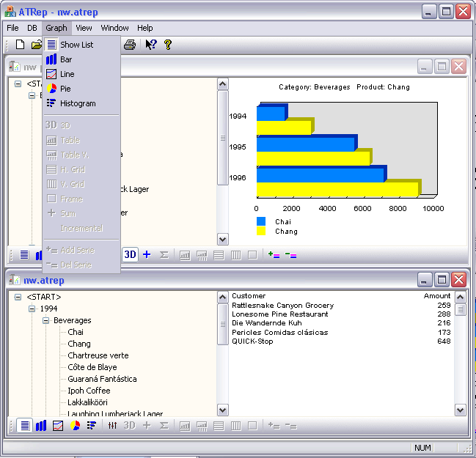Click Add Serie icon in lower window toolbar

[x=274, y=426]
